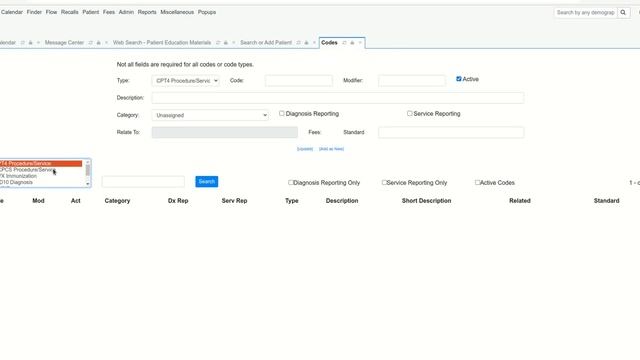Click the Serv Rep column header
The image size is (640, 360).
pos(234,201)
